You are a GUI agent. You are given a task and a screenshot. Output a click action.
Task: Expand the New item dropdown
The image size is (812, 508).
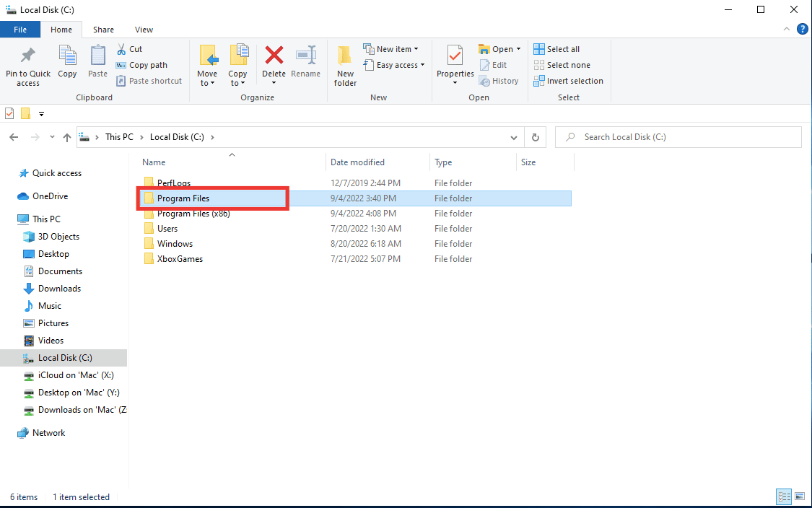[392, 48]
